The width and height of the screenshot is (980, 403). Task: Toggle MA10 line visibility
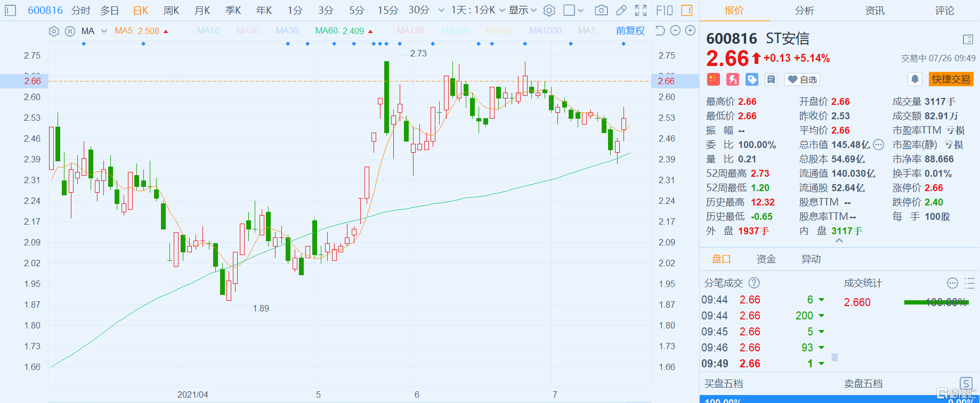pyautogui.click(x=208, y=31)
